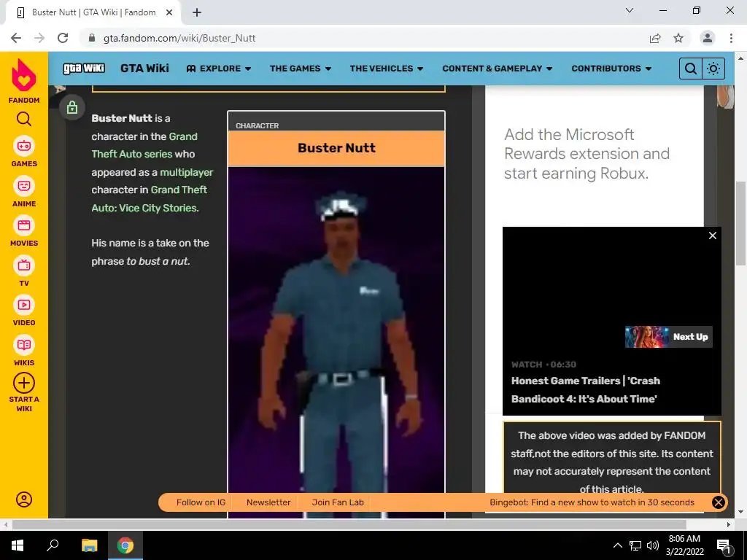
Task: Open Honest Game Trailers video title
Action: [x=586, y=389]
